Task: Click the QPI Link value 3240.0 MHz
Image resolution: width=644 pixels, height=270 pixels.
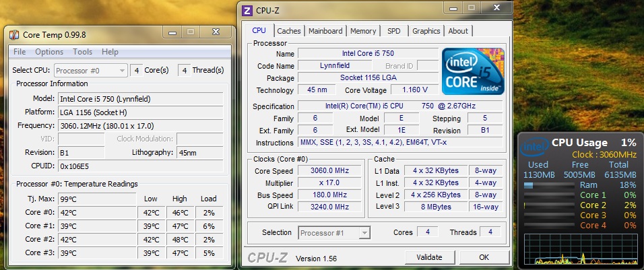Action: [329, 207]
